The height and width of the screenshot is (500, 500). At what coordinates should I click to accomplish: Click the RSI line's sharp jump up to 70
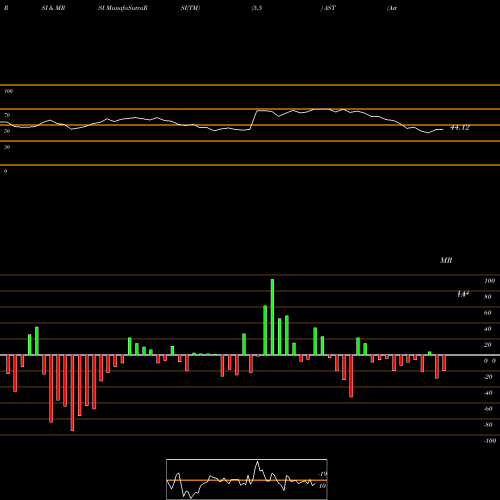coord(253,120)
